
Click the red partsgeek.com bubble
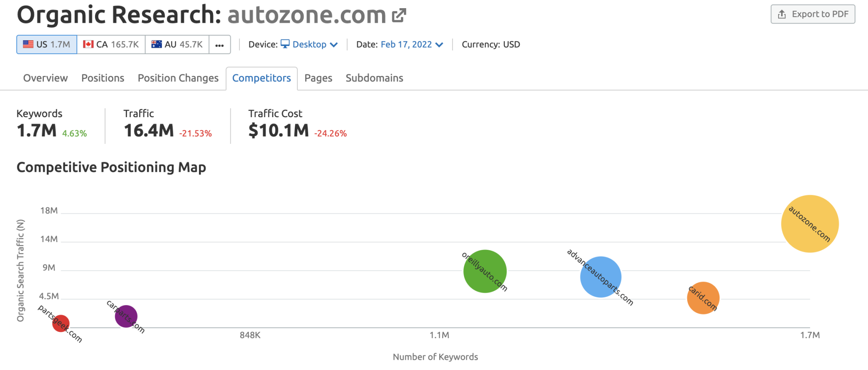point(61,323)
